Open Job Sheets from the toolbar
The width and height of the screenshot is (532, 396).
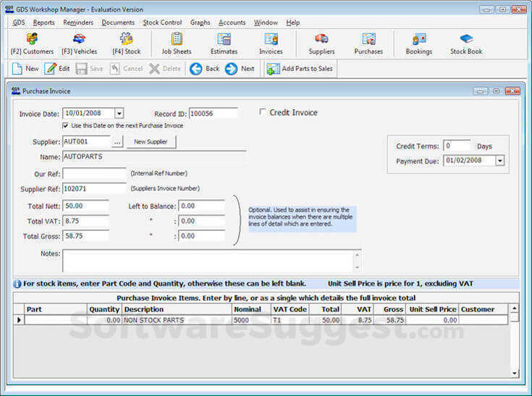(x=177, y=40)
